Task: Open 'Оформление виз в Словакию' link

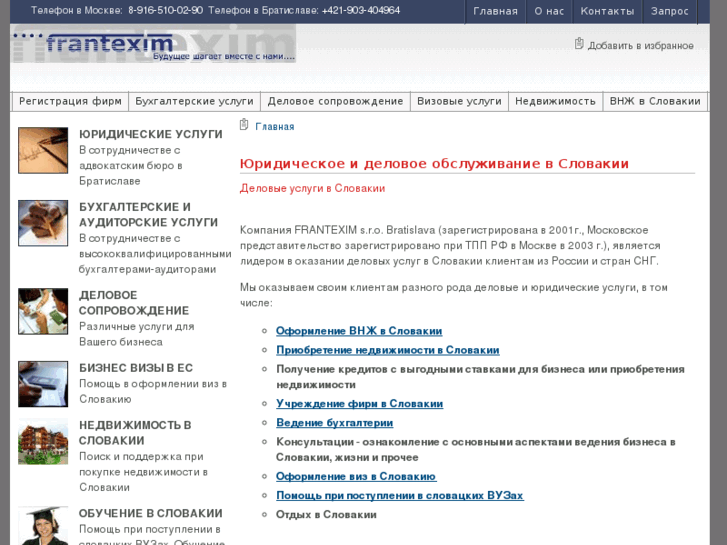Action: pyautogui.click(x=356, y=476)
